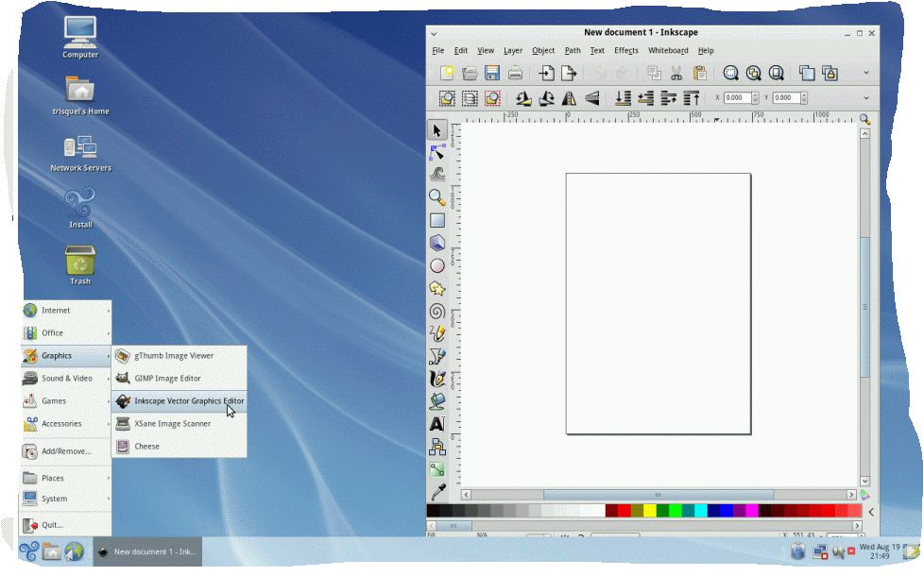Open gThumb Image Viewer from submenu

(180, 356)
